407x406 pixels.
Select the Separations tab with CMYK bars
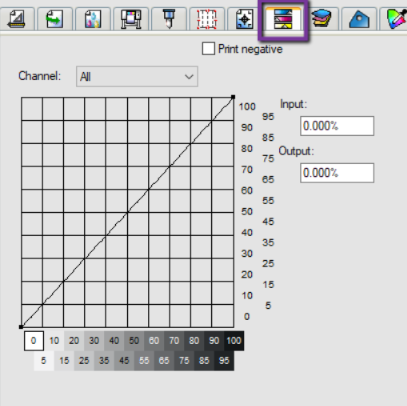tap(283, 19)
